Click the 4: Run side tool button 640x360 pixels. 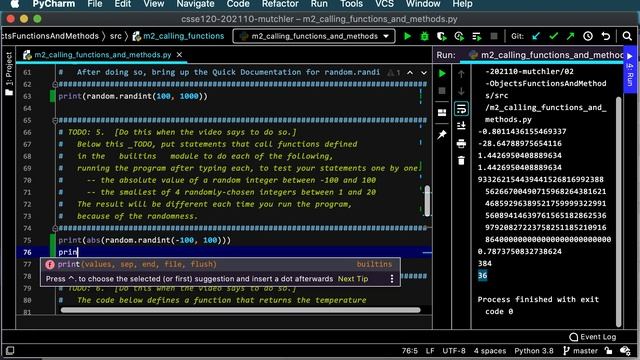click(x=629, y=69)
